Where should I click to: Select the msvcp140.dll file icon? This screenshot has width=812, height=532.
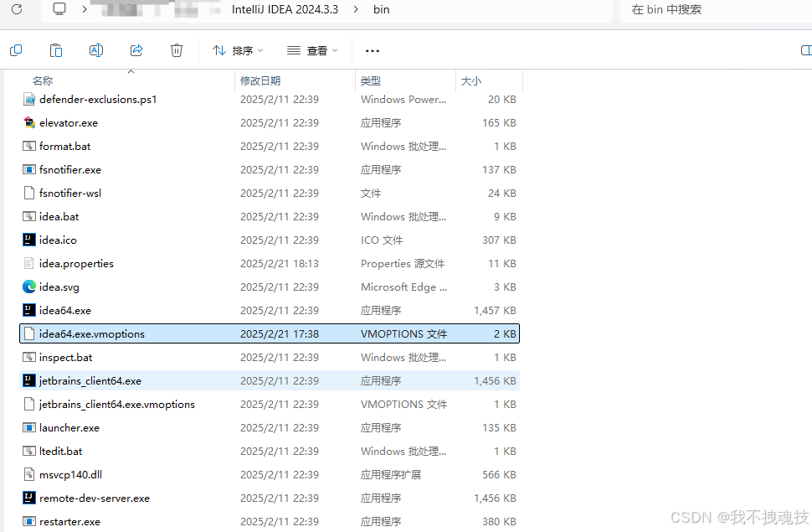click(x=29, y=474)
